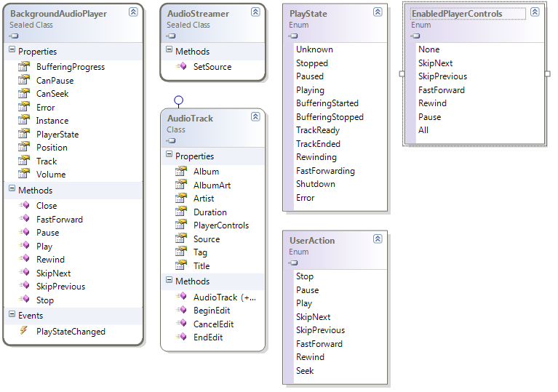Select the SkipPrevious method in BackgroundAudioPlayer
Viewport: 558px width, 392px height.
(x=61, y=287)
